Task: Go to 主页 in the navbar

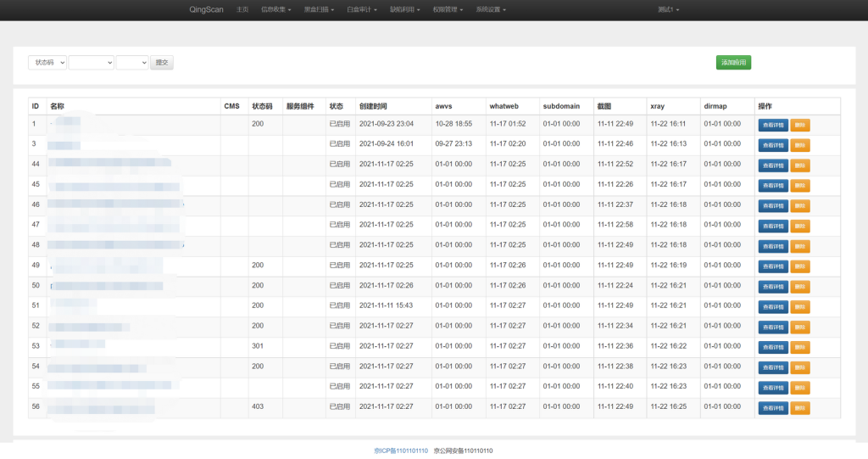Action: (x=242, y=9)
